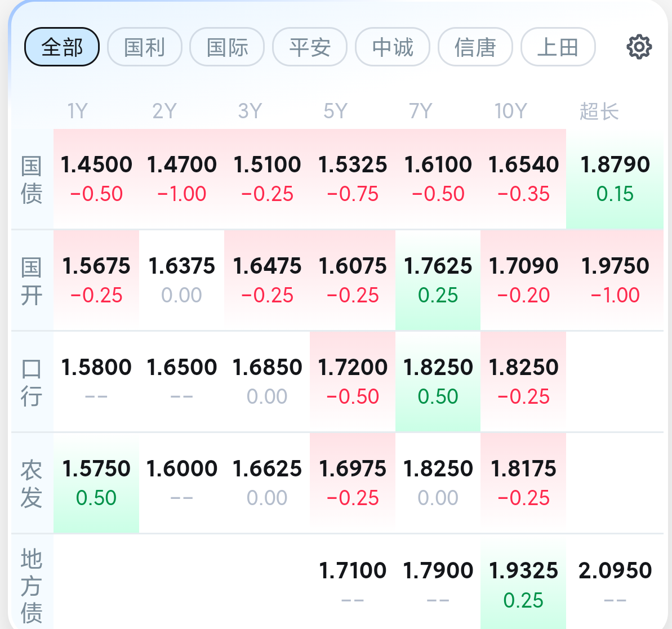Open the 国债 10Y yield 1.6540 cell
Viewport: 672px width, 629px height.
[x=523, y=179]
